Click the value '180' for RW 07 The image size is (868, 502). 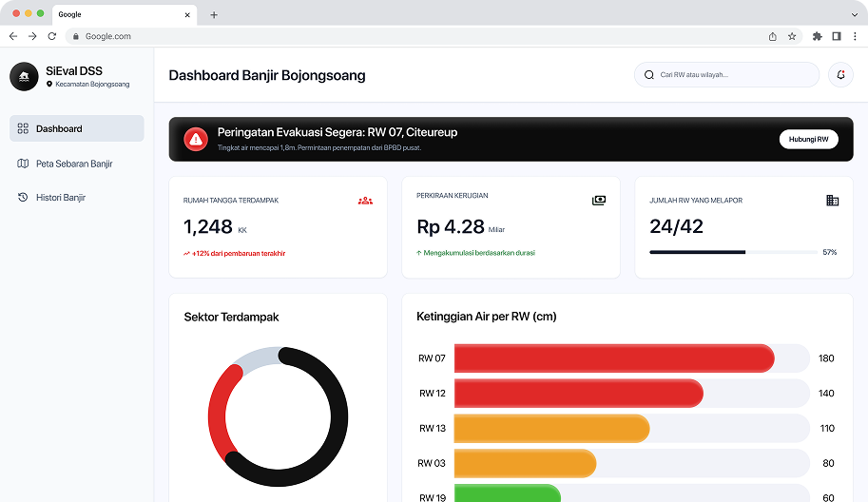[x=826, y=358]
